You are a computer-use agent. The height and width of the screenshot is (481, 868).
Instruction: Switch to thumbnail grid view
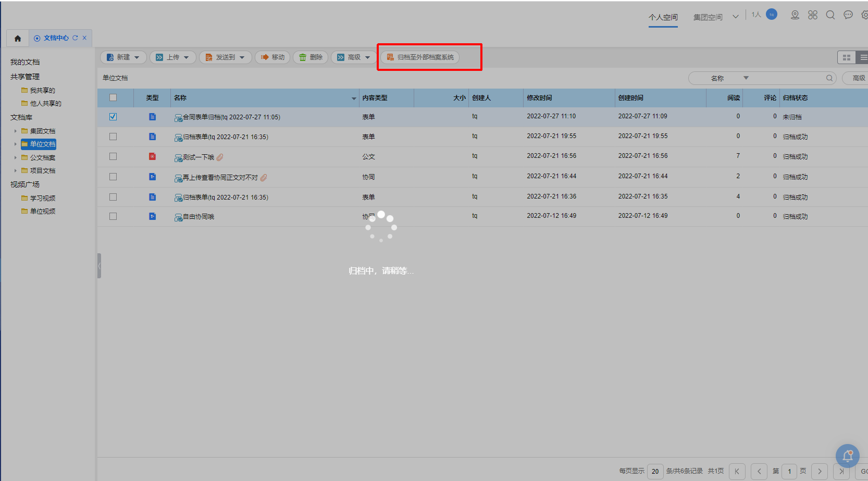click(846, 57)
